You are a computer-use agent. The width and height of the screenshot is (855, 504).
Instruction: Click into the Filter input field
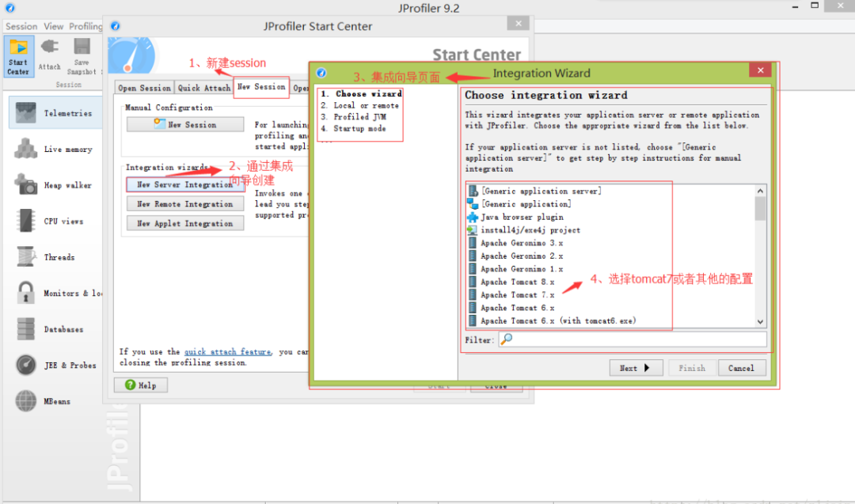[633, 339]
